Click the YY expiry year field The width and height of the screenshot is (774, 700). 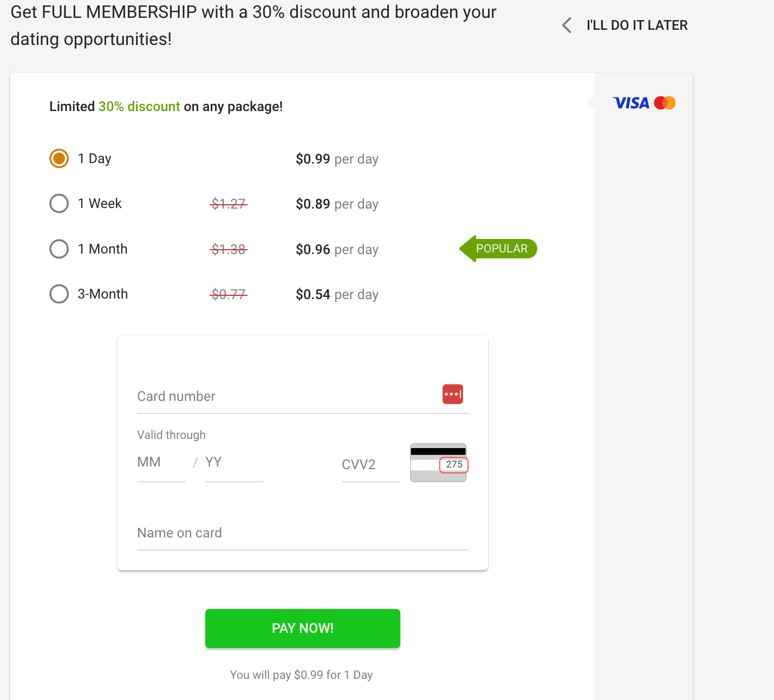coord(233,463)
